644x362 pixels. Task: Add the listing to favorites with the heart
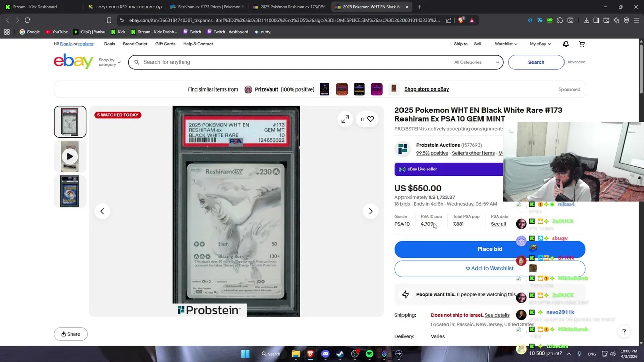[x=370, y=119]
